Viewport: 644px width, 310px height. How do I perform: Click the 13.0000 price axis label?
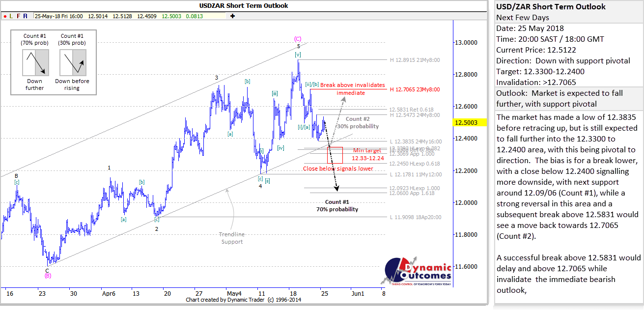pos(467,43)
